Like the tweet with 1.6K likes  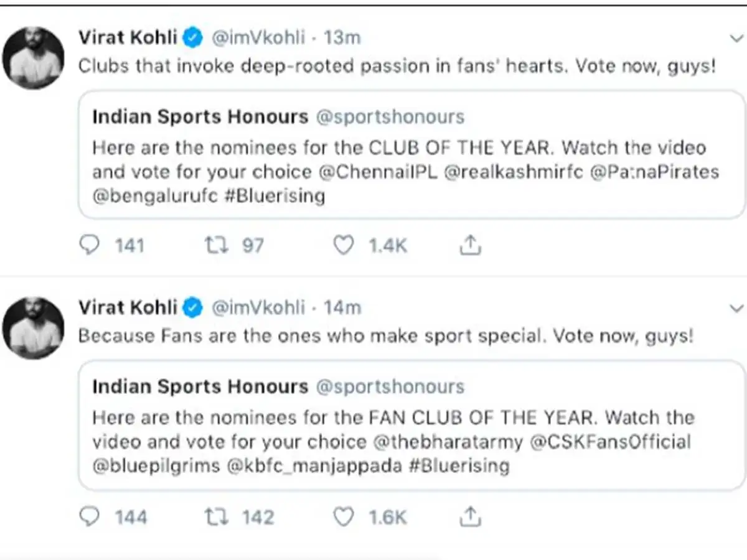click(343, 516)
